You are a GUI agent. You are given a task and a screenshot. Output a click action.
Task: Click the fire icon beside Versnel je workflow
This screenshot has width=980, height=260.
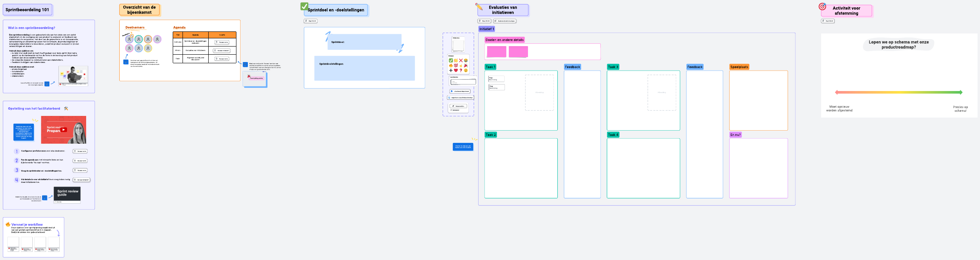8,224
